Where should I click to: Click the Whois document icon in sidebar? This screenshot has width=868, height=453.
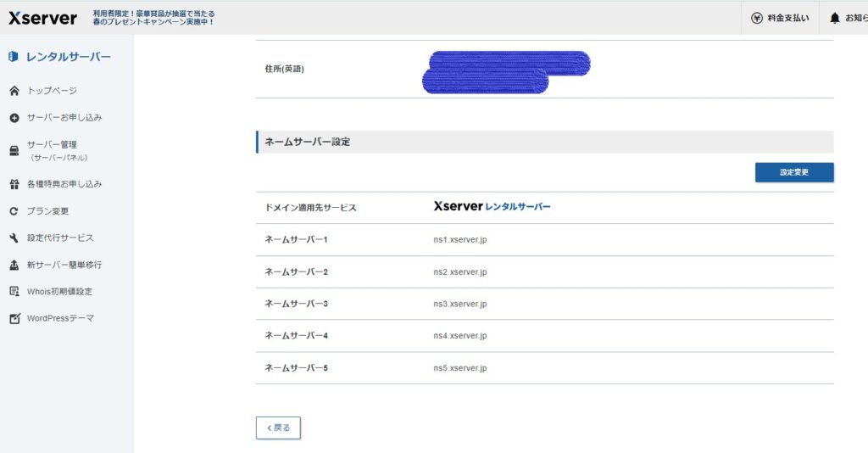(14, 291)
